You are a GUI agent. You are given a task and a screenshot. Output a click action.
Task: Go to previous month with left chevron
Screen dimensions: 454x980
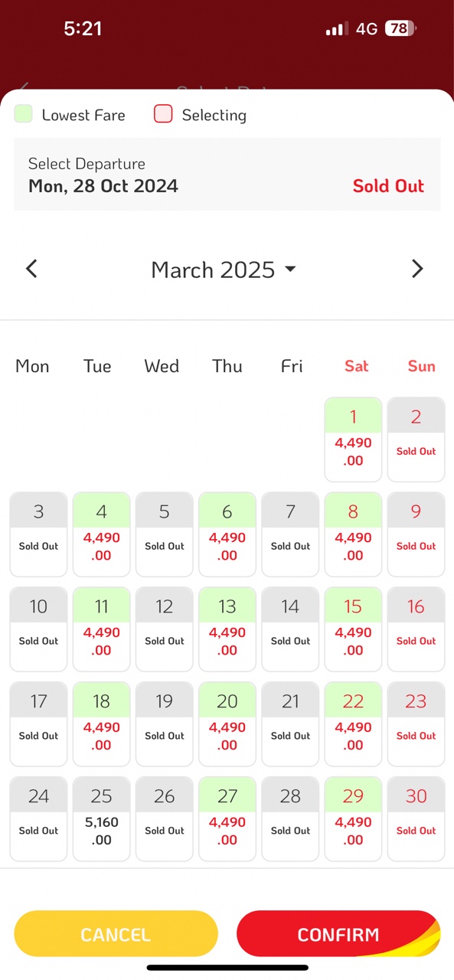[31, 269]
